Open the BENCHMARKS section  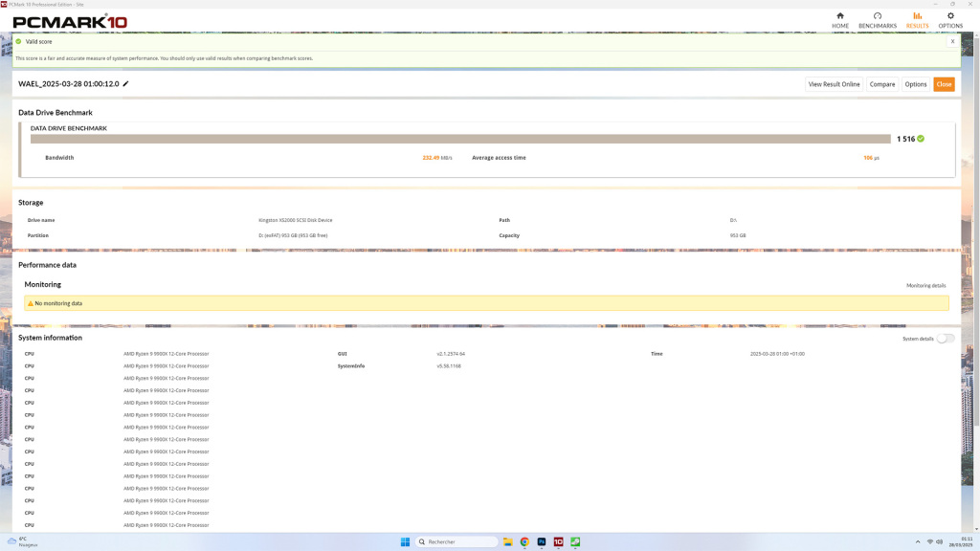(x=877, y=20)
